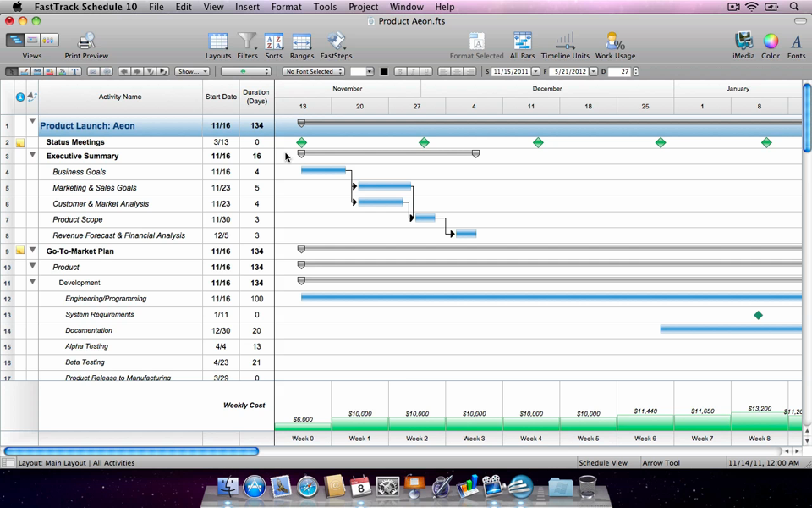This screenshot has width=812, height=508.
Task: Open App Store from the Dock
Action: [x=255, y=488]
